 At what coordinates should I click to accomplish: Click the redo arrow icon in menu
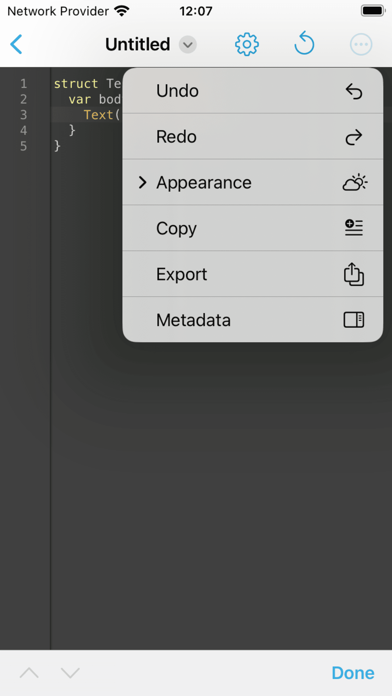(x=354, y=137)
